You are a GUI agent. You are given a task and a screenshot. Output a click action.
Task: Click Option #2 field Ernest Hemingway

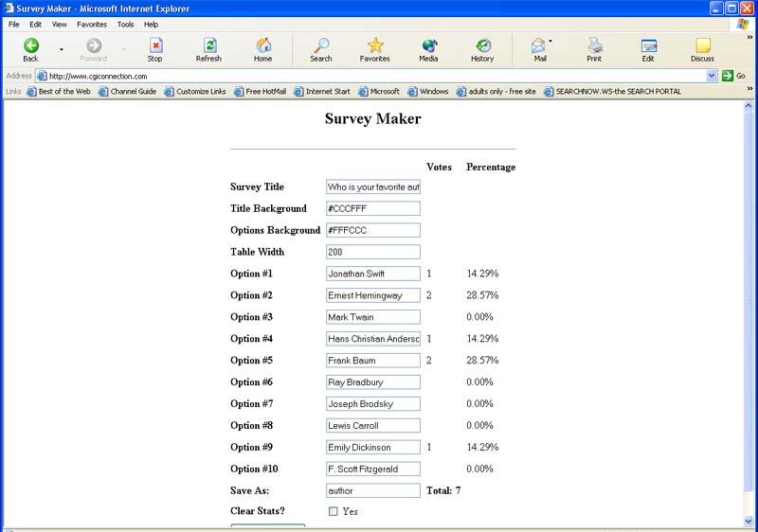point(373,295)
